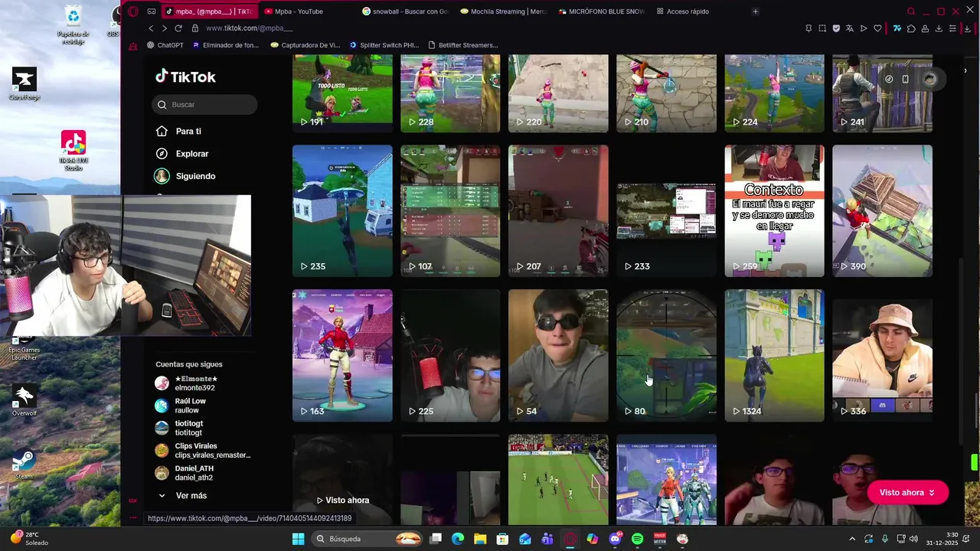The width and height of the screenshot is (980, 551).
Task: Open video with 235 views
Action: pyautogui.click(x=342, y=211)
